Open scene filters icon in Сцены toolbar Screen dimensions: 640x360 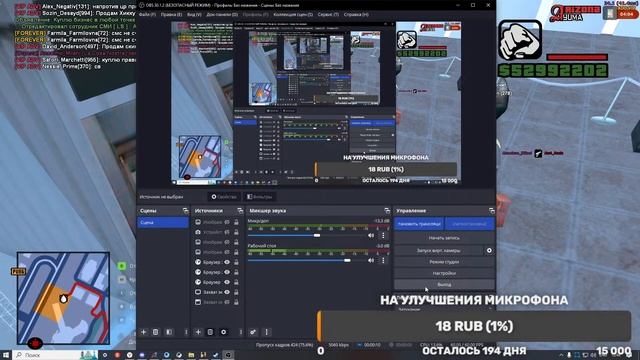point(169,332)
